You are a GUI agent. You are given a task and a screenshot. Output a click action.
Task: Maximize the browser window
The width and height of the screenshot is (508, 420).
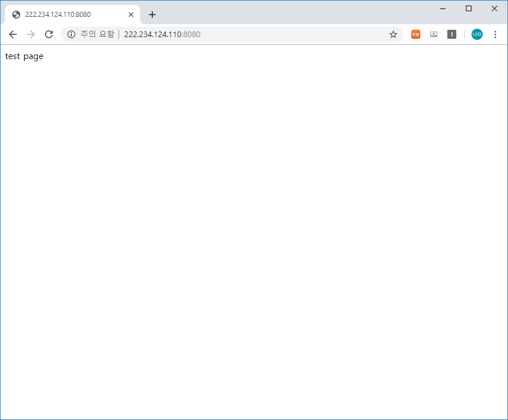click(x=469, y=9)
